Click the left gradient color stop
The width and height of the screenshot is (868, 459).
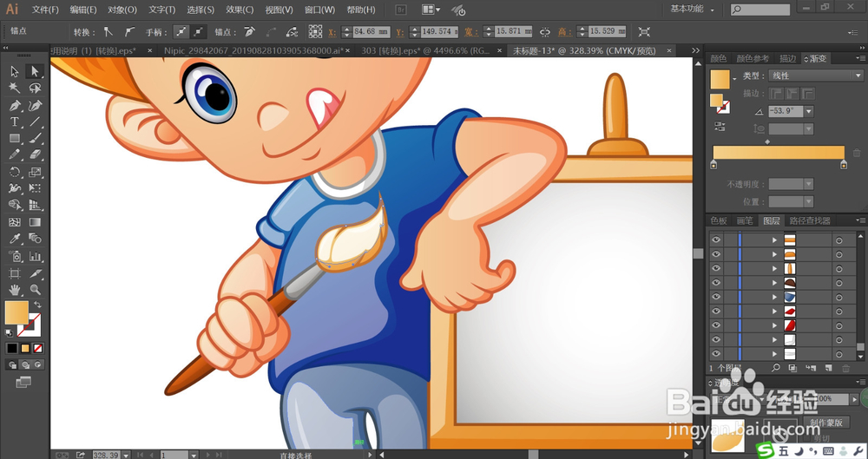click(713, 165)
